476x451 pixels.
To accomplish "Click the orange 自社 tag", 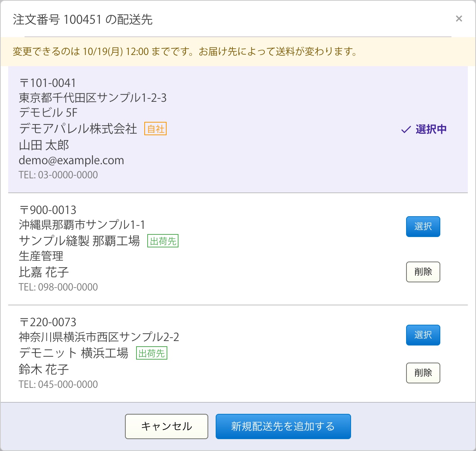I will (155, 129).
